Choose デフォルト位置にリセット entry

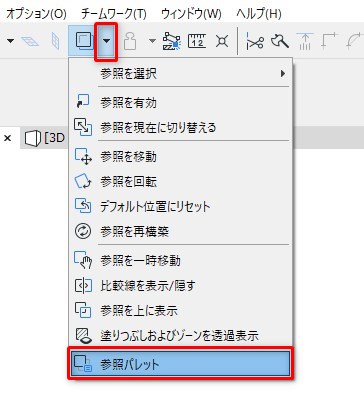coord(180,206)
